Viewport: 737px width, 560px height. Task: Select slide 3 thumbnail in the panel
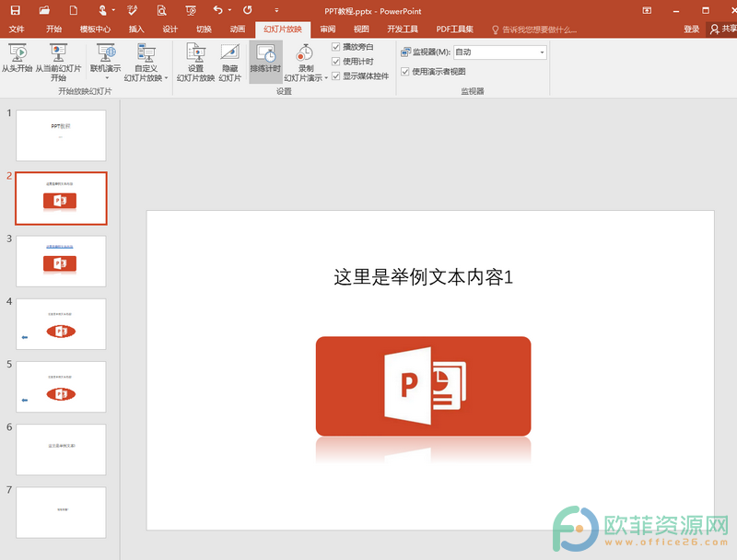pyautogui.click(x=61, y=262)
